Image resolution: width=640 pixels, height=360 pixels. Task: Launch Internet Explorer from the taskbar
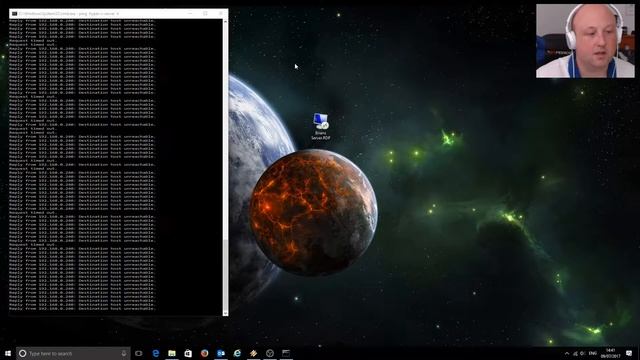pos(237,353)
